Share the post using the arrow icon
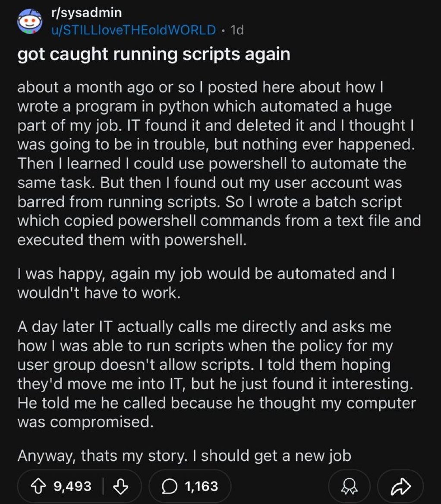Screen dimensions: 441x504 (x=400, y=487)
